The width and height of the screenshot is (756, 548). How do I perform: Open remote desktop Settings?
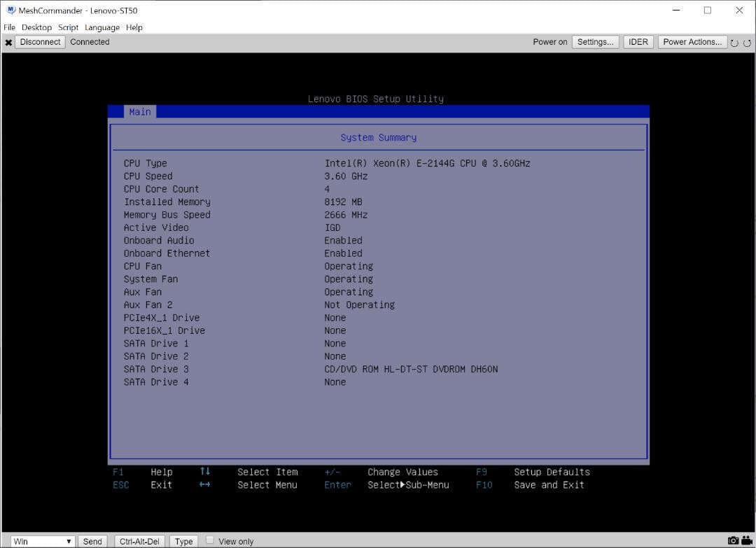(x=595, y=42)
